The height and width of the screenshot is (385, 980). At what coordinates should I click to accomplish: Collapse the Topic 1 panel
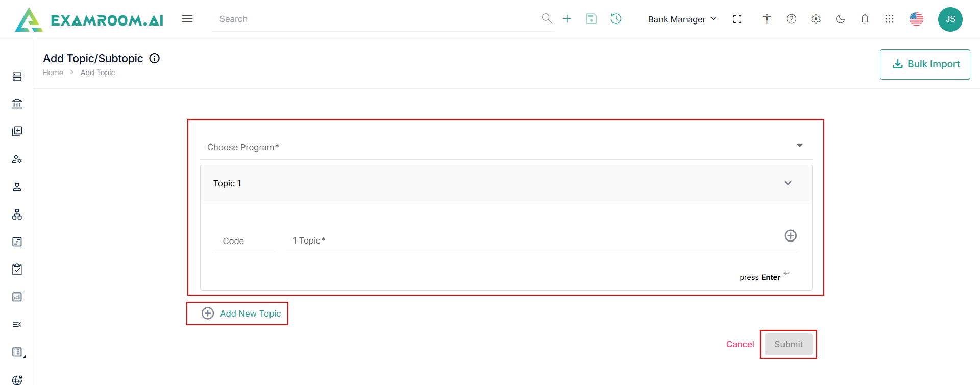788,183
